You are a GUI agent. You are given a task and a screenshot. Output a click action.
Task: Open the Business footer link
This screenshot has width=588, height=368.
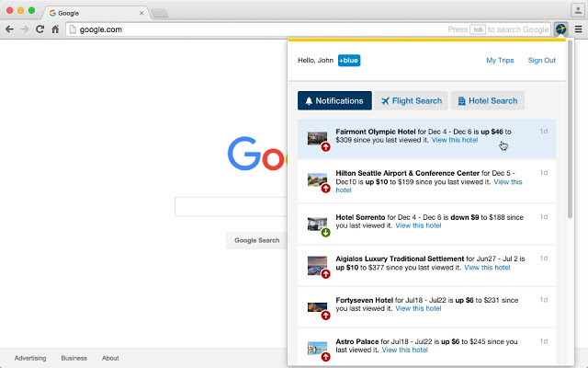click(73, 358)
